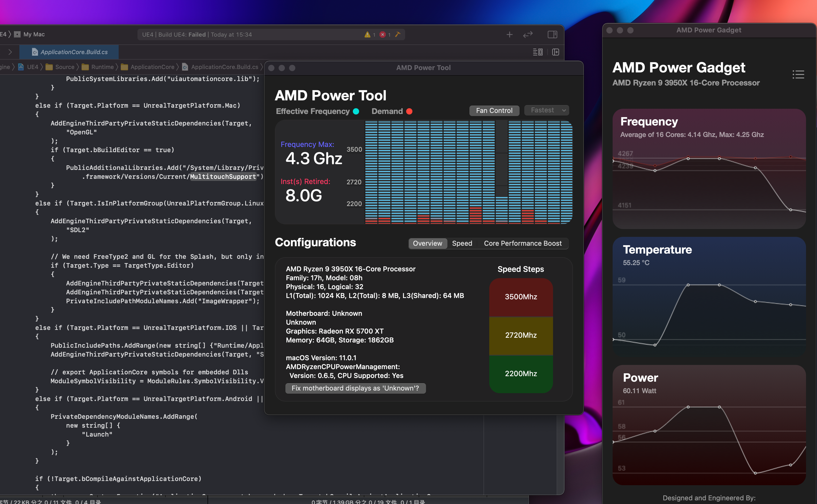Switch to Core Performance Boost tab
817x504 pixels.
(x=523, y=243)
